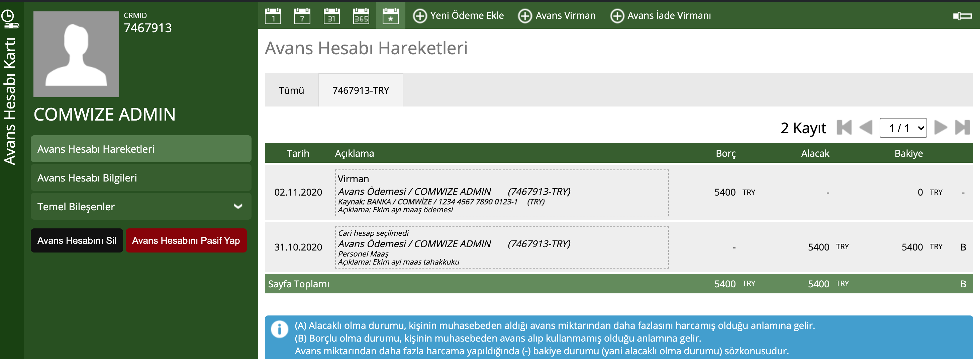Go to previous page of records
This screenshot has width=980, height=359.
pos(866,128)
